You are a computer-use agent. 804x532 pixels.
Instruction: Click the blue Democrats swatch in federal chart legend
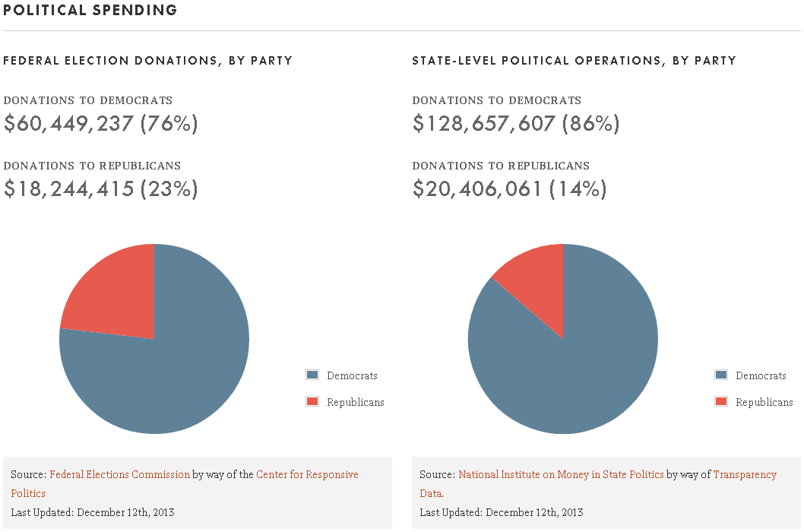(x=312, y=375)
